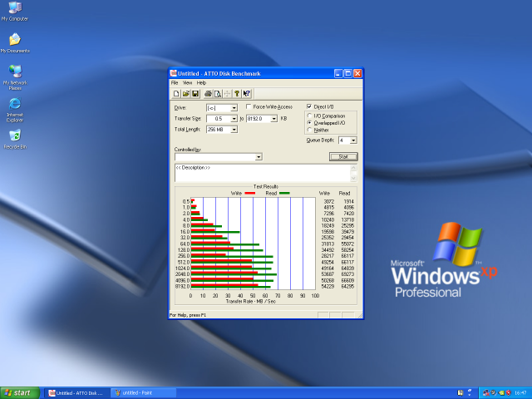The image size is (532, 399).
Task: Click the green Read legend swatch
Action: [284, 193]
